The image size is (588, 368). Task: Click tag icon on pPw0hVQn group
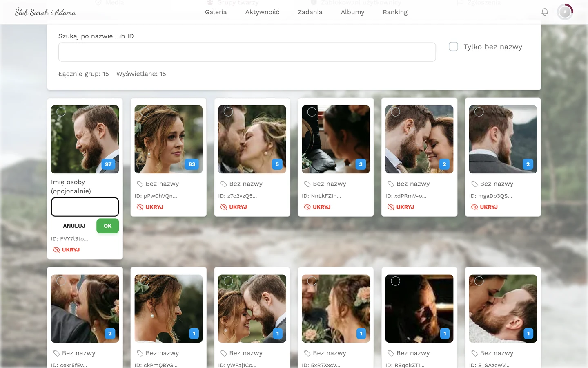[x=140, y=184]
